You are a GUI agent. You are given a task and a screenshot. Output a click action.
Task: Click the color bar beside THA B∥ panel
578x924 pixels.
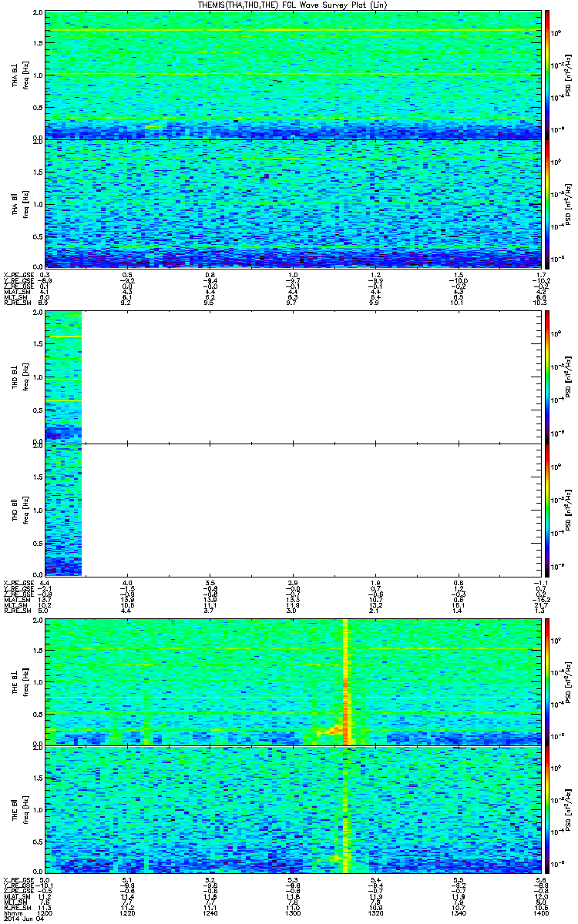pyautogui.click(x=547, y=203)
